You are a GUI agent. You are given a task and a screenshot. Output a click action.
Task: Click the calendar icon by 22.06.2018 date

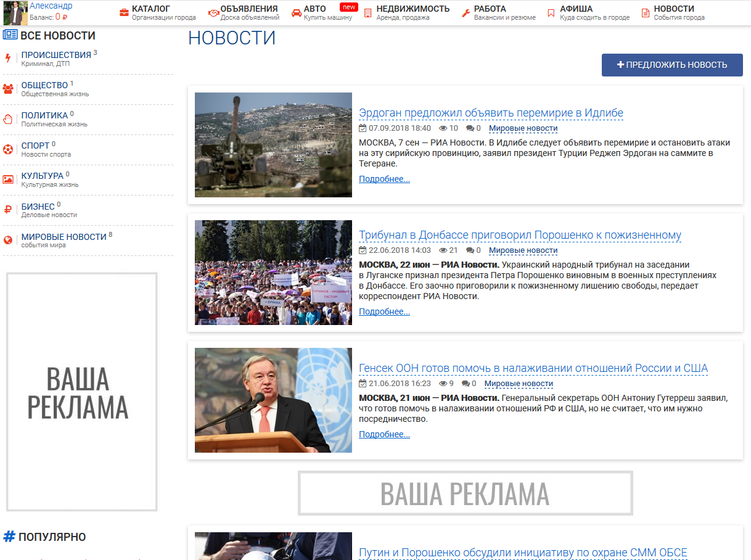(x=363, y=250)
